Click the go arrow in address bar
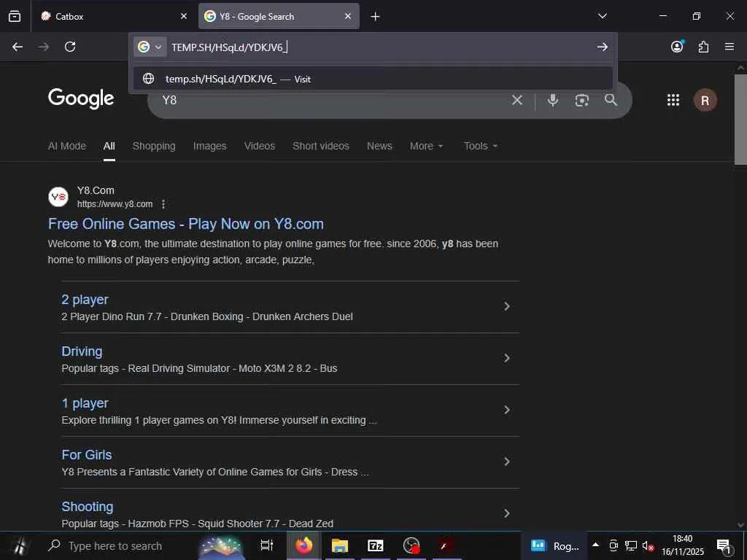Screen dimensions: 747x560 coord(602,47)
